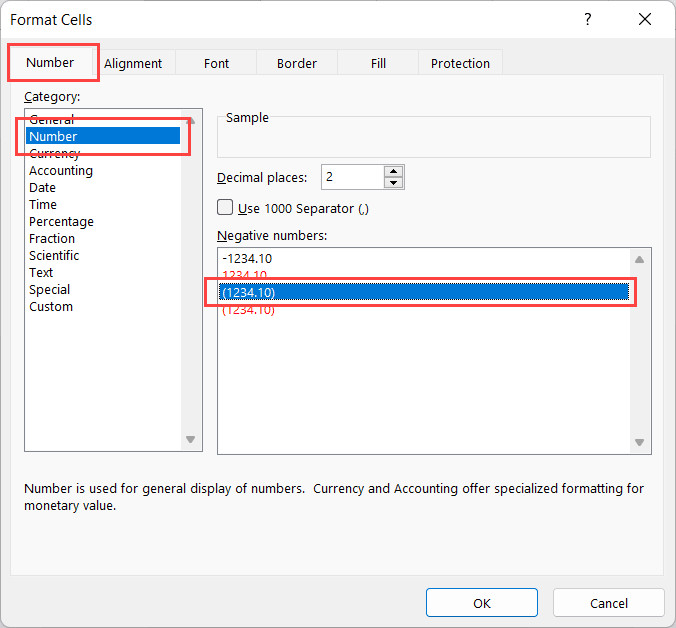Open the Font tab
The image size is (676, 628).
[216, 63]
